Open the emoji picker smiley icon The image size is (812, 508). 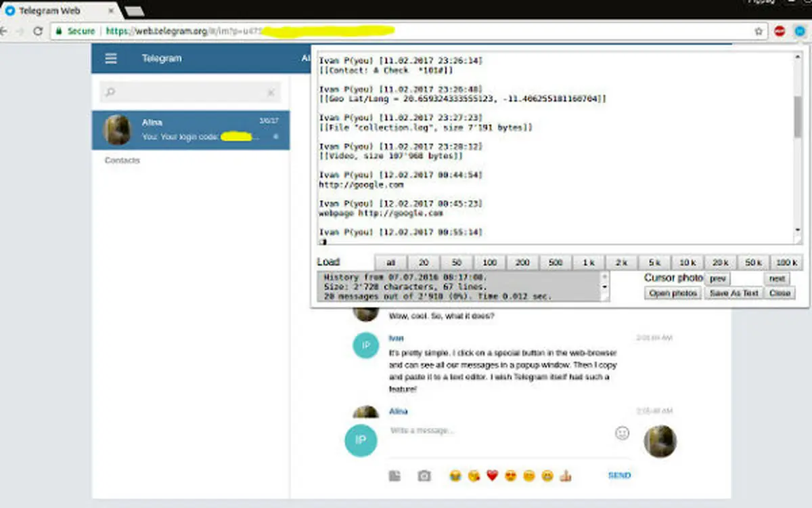pyautogui.click(x=622, y=433)
